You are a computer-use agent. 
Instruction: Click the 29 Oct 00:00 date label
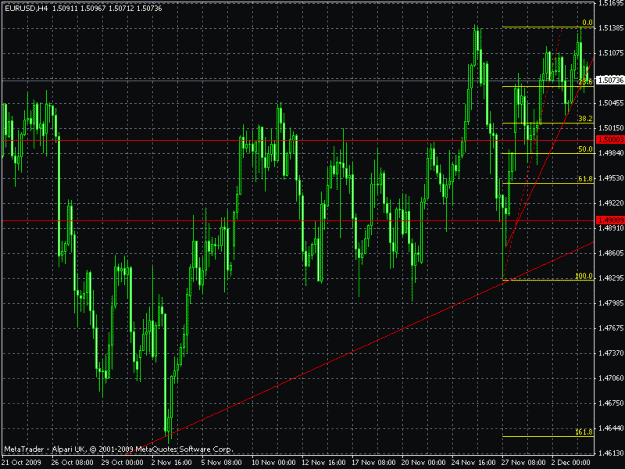point(122,463)
